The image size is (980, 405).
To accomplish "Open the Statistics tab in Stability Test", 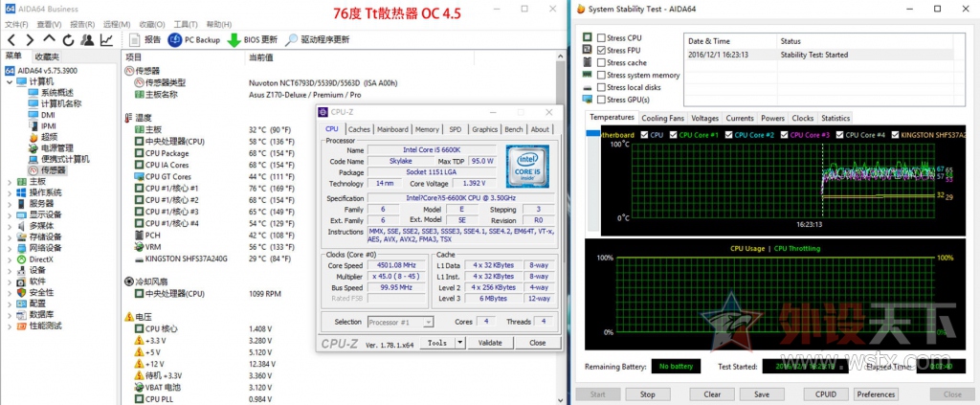I will (x=835, y=118).
